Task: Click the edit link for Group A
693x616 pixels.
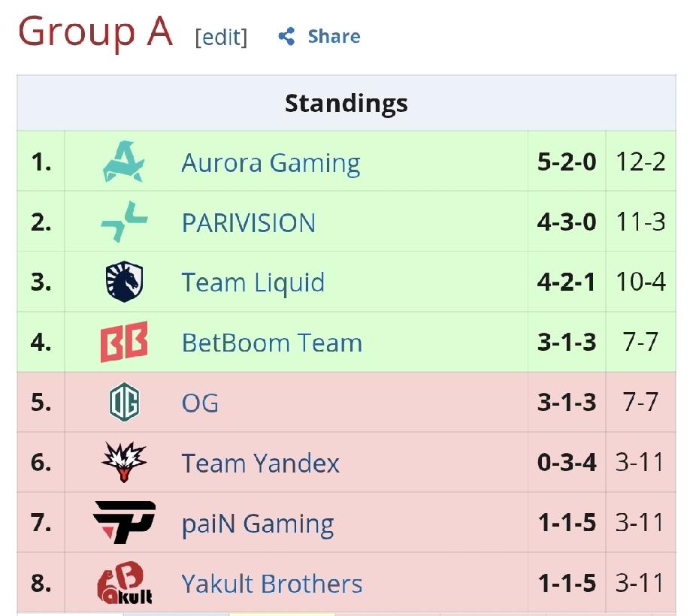Action: coord(221,37)
